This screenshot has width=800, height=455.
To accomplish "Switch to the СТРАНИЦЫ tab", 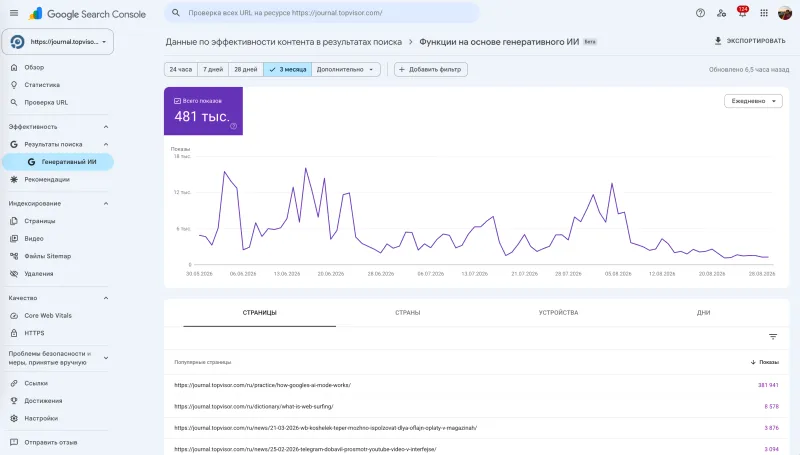I will coord(260,313).
